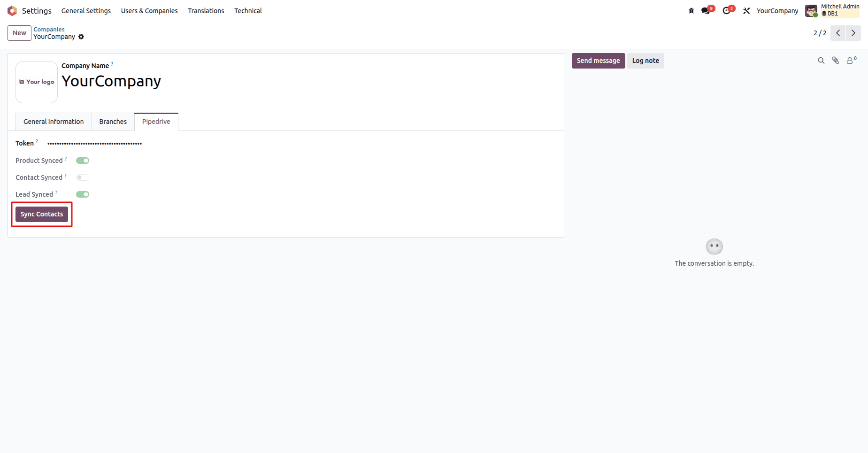
Task: Go to next record arrow
Action: [853, 33]
